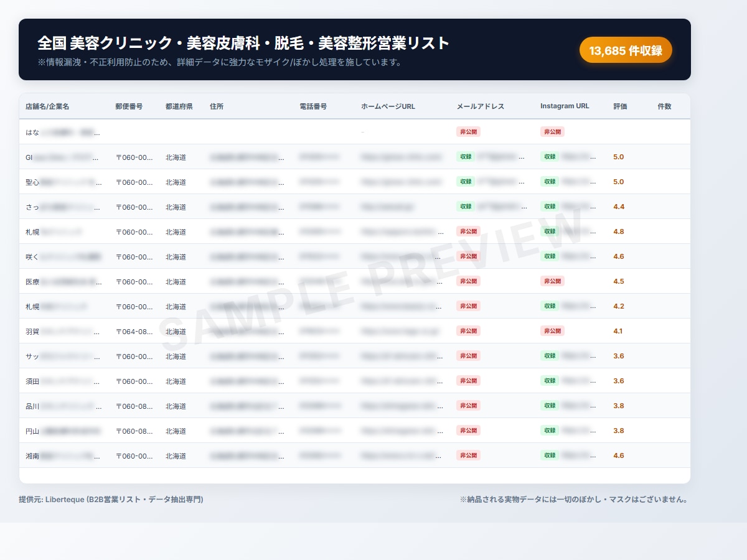Click the store name starting with 品川
747x560 pixels.
(63, 406)
